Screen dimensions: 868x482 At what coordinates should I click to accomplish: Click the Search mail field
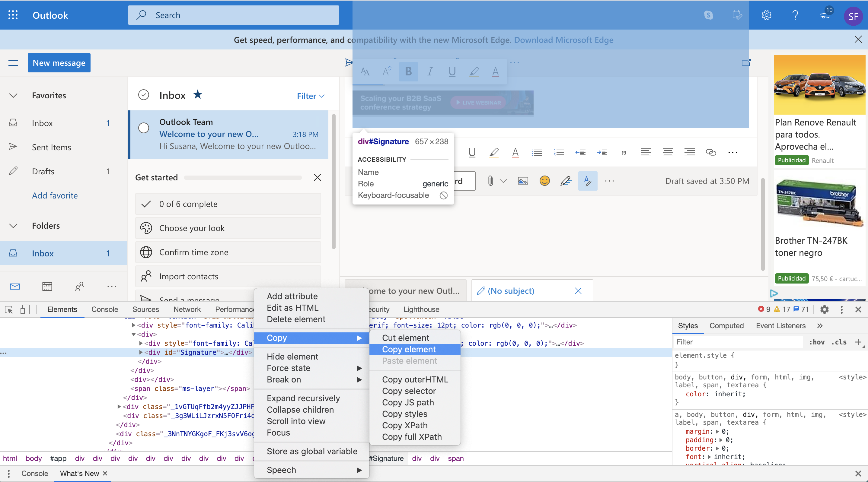[x=234, y=15]
